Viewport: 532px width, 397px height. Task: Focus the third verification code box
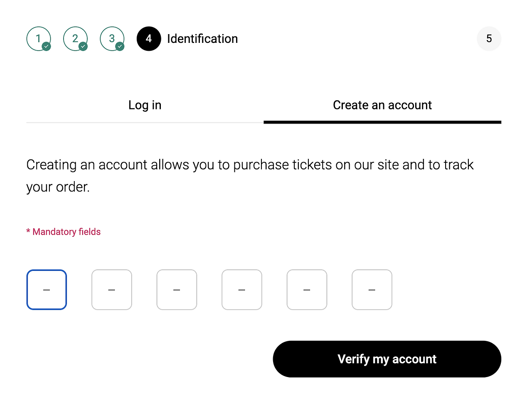tap(177, 290)
